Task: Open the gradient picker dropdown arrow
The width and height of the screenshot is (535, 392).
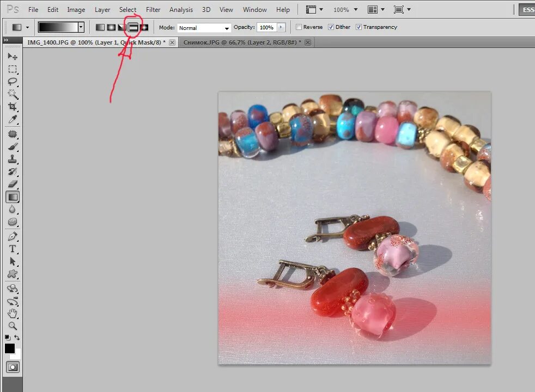Action: point(81,27)
